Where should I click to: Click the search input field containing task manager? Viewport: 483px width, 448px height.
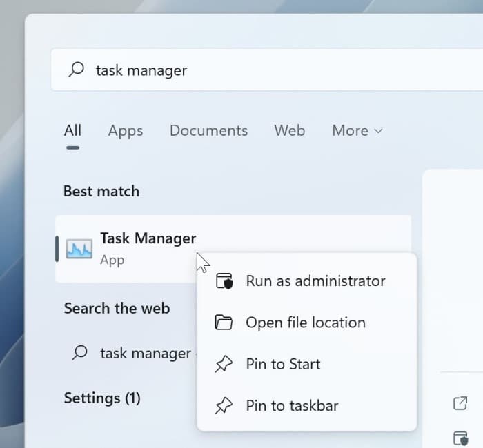click(266, 70)
